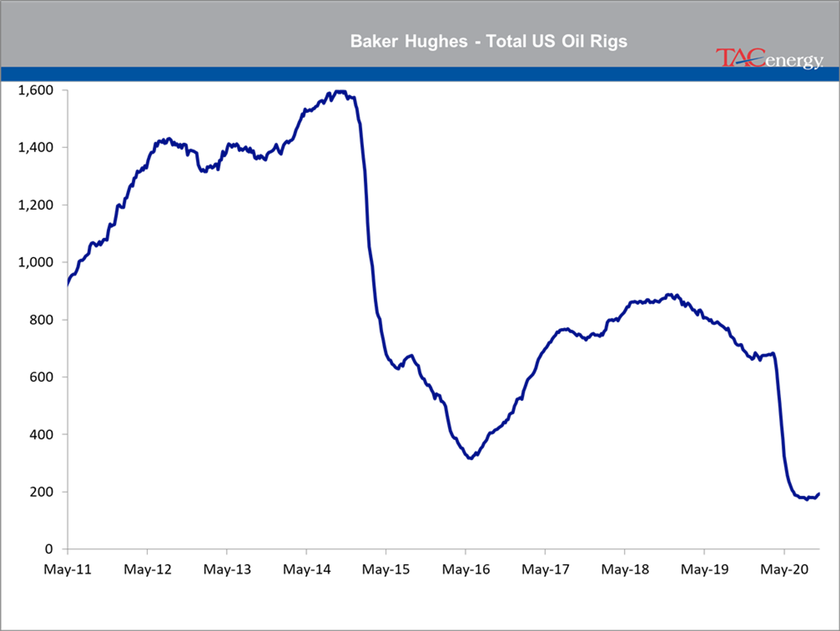Click the line's 2016 trough near 300
Screen dimensions: 840x631
coord(470,458)
